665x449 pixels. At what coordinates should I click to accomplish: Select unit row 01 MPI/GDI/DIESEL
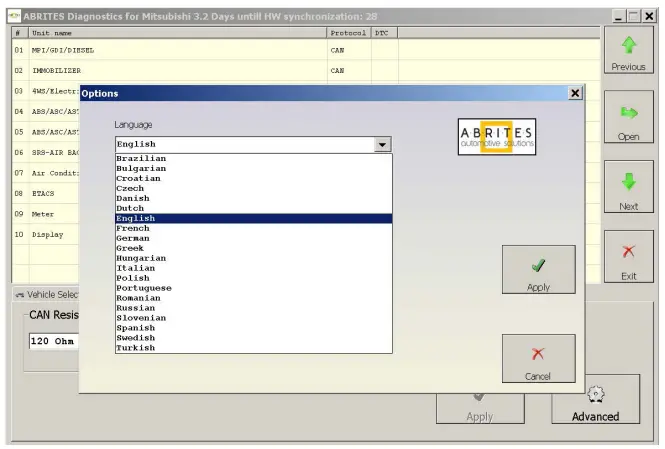pos(306,50)
